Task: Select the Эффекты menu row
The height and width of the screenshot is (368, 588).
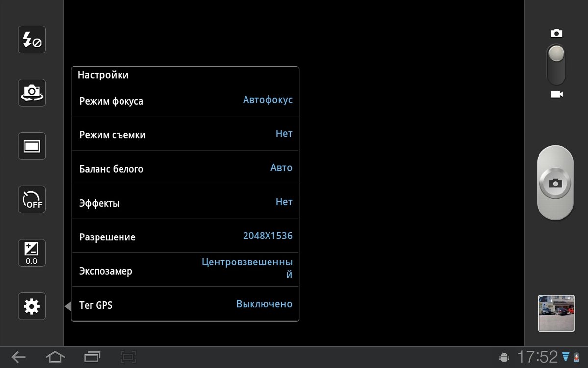Action: point(185,202)
